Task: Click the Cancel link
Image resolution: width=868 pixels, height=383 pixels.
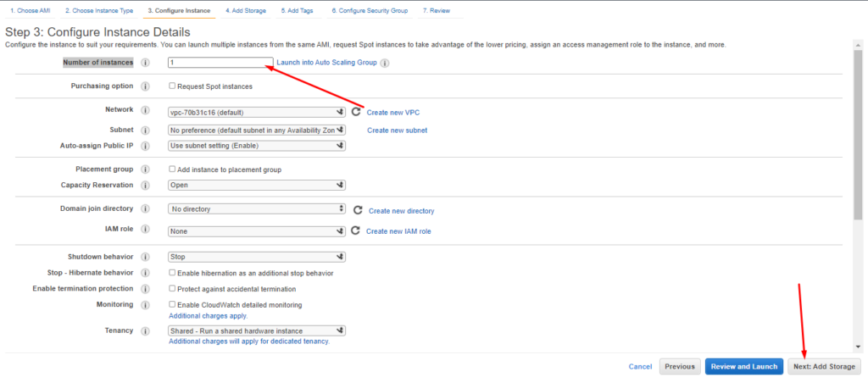Action: (x=640, y=366)
